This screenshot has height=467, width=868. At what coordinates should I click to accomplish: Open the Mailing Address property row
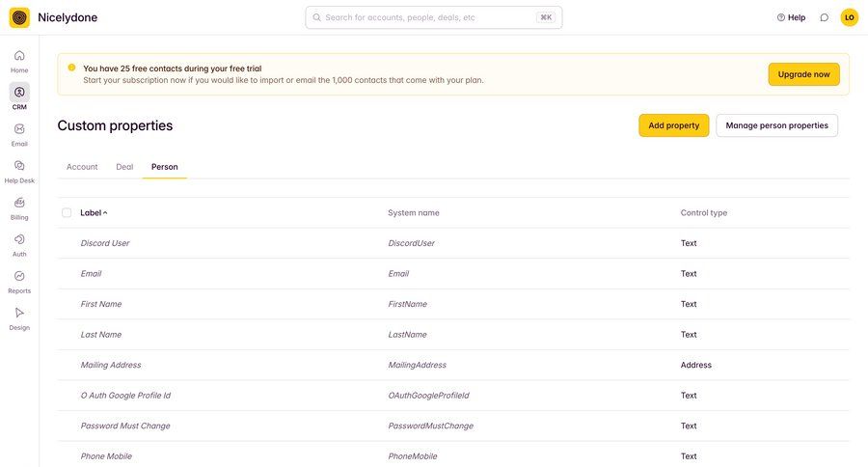tap(111, 365)
